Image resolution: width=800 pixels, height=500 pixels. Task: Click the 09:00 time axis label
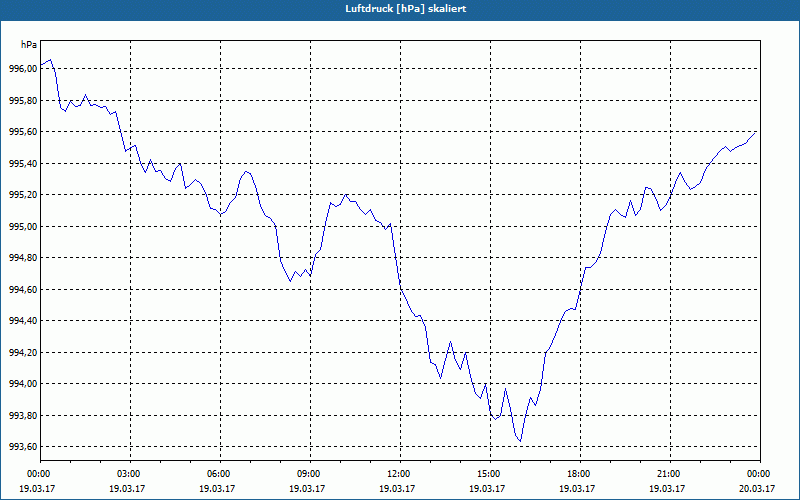310,473
